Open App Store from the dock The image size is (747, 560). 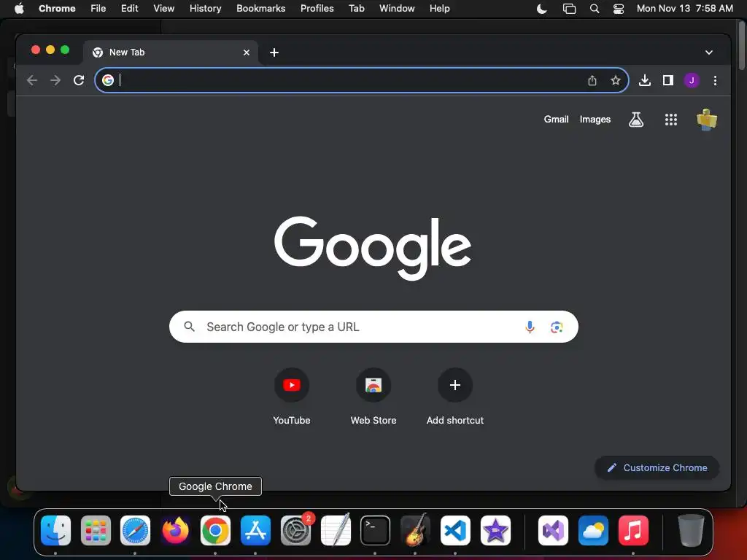point(255,531)
